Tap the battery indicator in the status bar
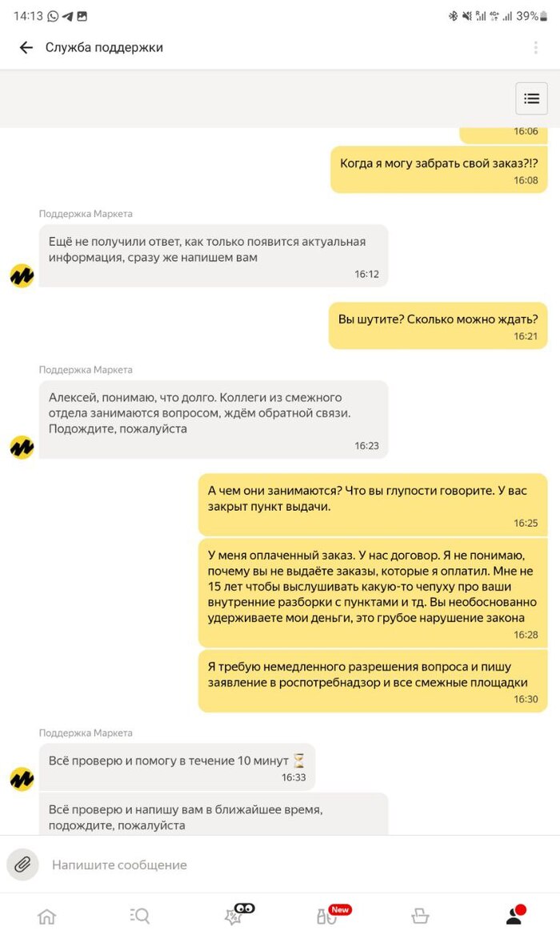The height and width of the screenshot is (939, 560). tap(543, 16)
